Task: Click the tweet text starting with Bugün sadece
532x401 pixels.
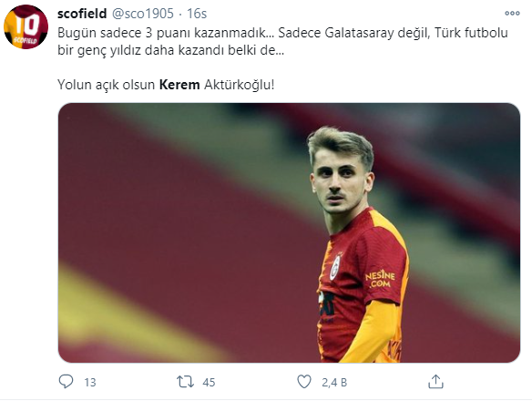Action: coord(282,41)
